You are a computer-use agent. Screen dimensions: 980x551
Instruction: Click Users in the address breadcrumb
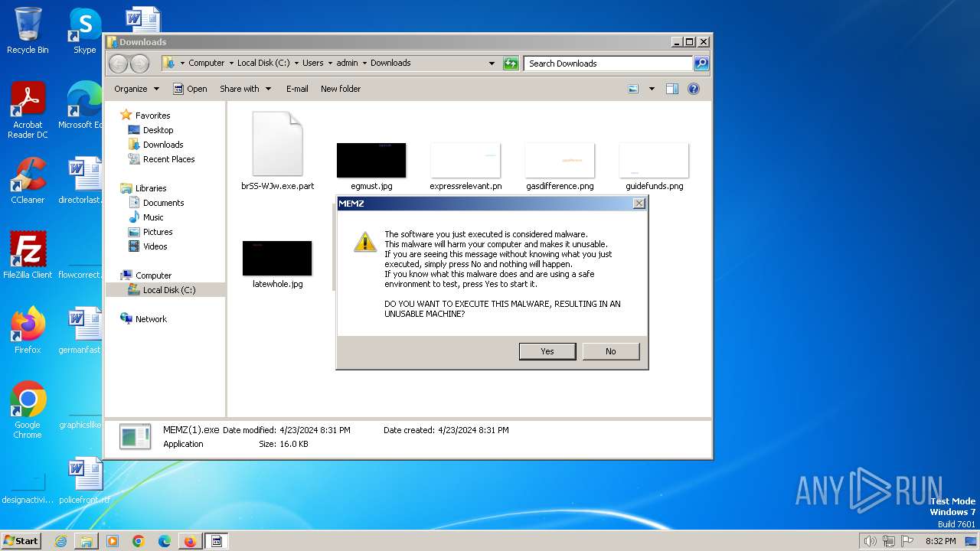(312, 64)
